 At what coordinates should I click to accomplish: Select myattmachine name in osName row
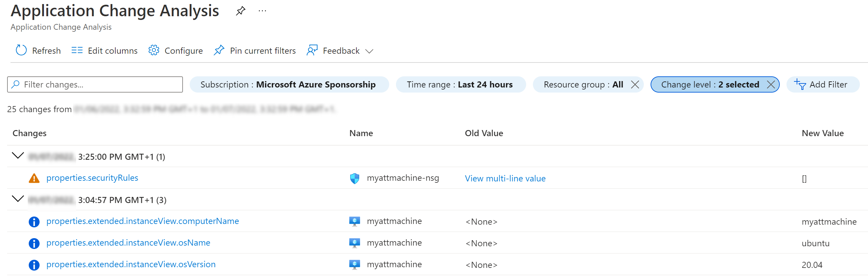pyautogui.click(x=394, y=243)
